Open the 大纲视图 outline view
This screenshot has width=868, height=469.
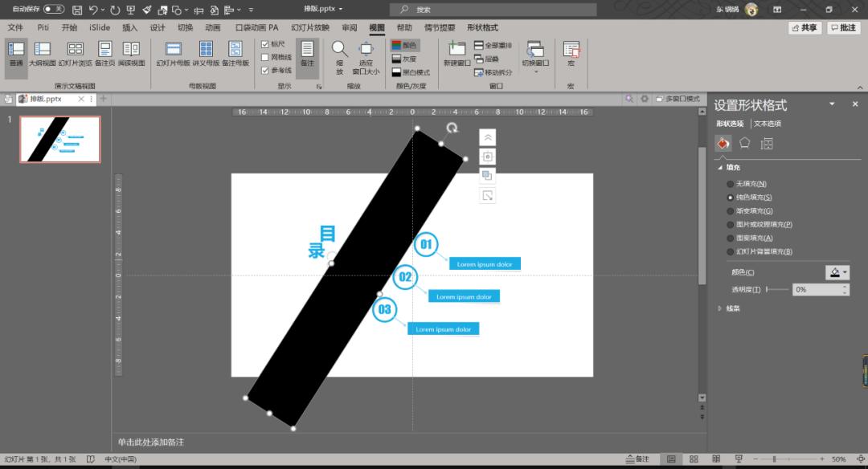[43, 53]
